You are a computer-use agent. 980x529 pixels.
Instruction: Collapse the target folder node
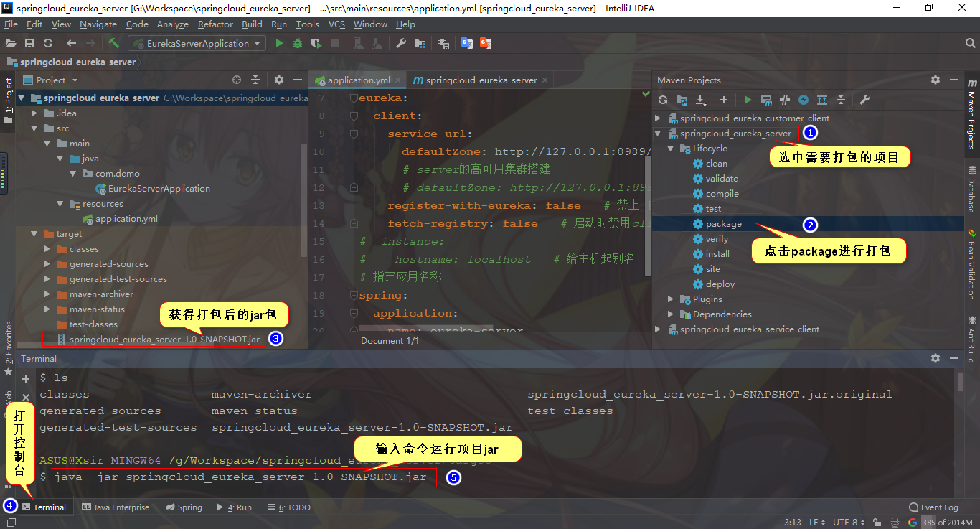click(x=35, y=234)
